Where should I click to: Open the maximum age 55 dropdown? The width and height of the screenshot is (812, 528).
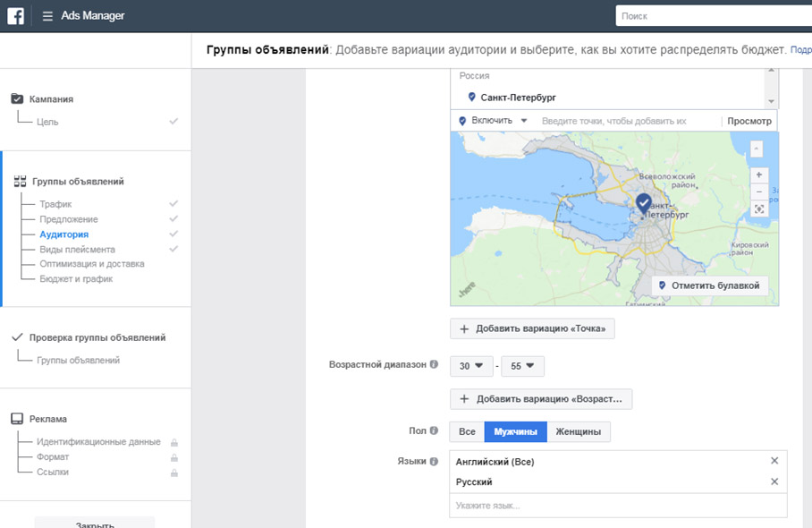522,366
